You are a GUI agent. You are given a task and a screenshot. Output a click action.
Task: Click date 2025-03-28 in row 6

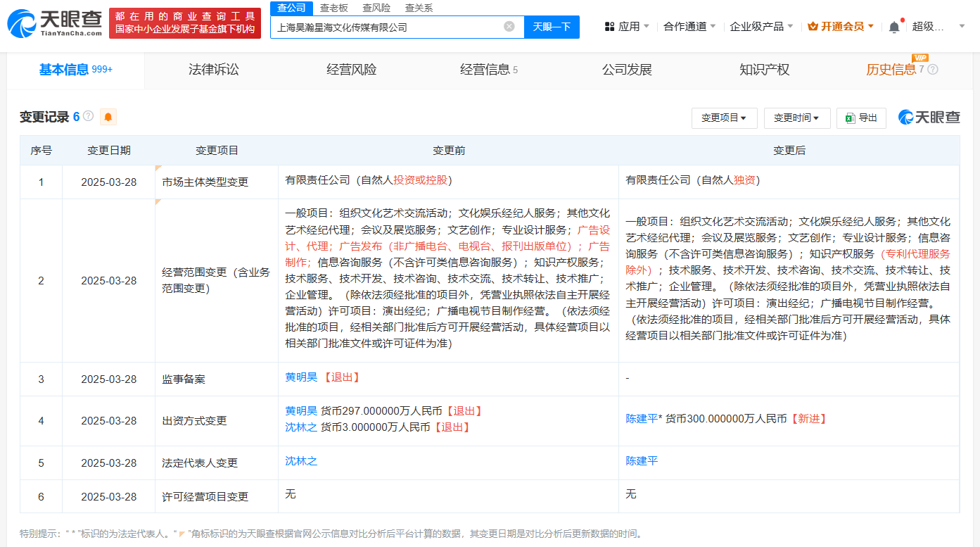tap(109, 497)
